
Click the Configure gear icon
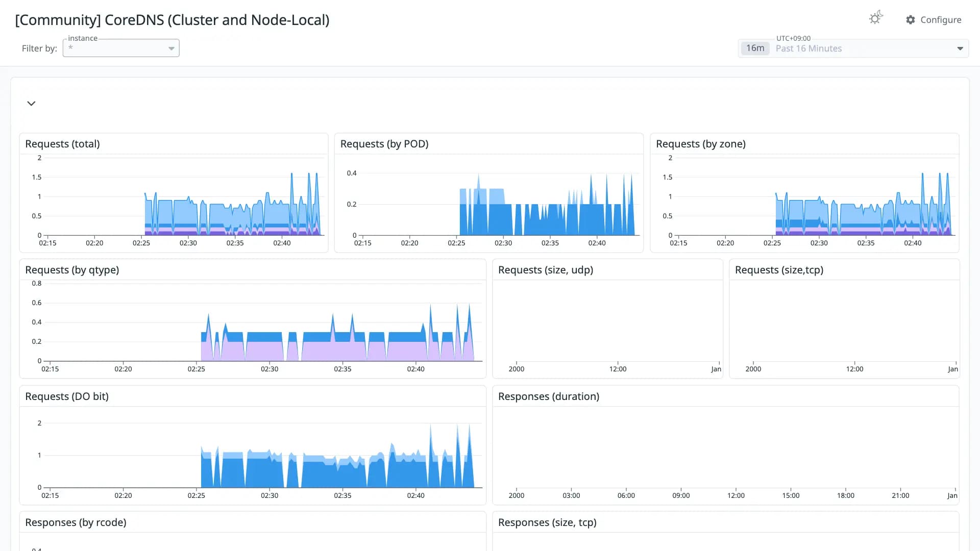coord(911,19)
